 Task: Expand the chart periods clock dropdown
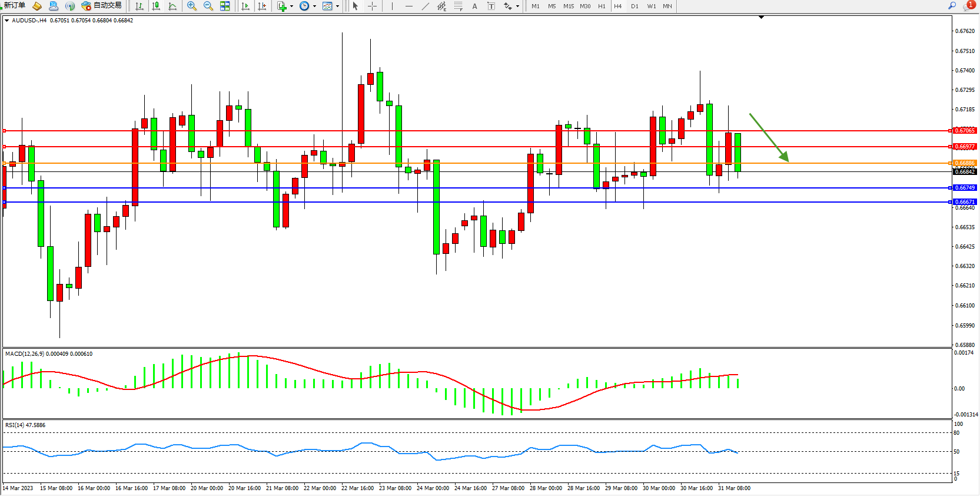click(314, 6)
